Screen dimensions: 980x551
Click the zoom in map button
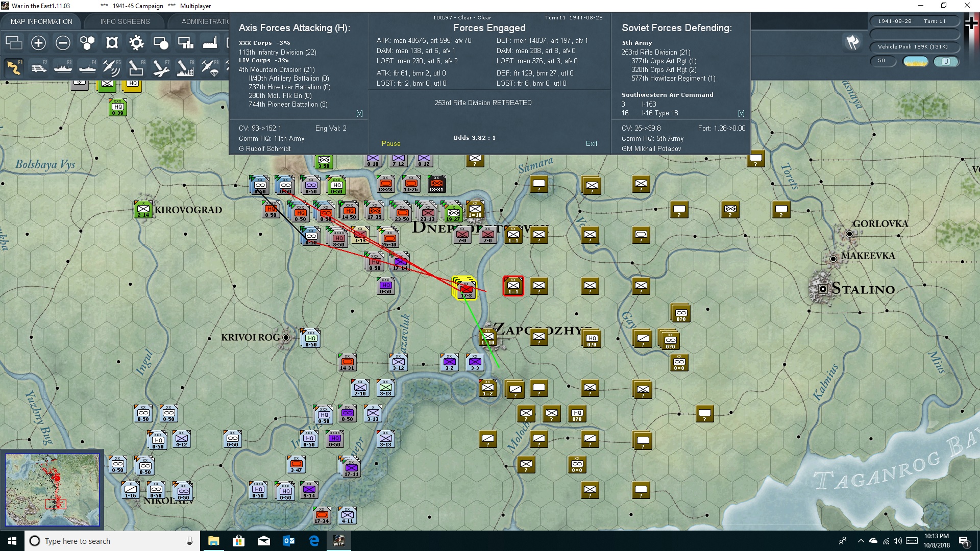[x=38, y=43]
